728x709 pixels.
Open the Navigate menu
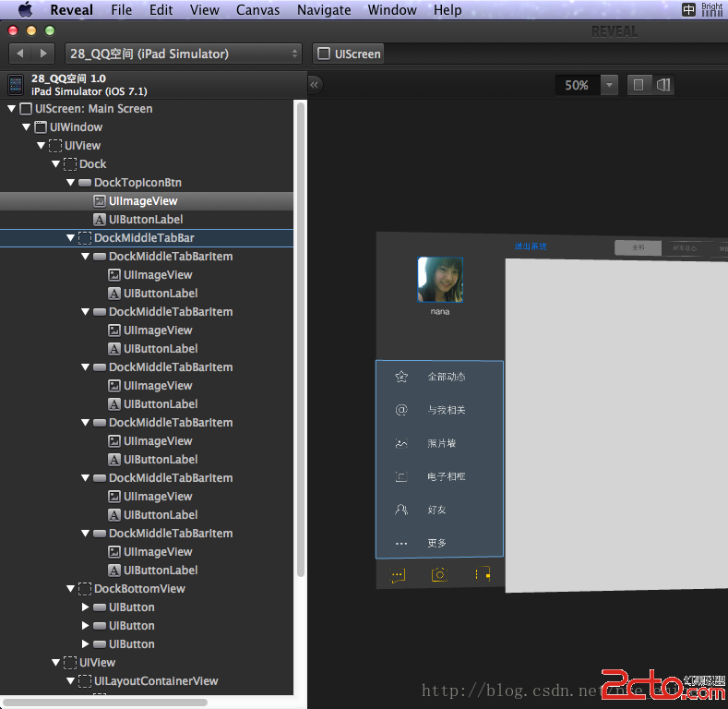tap(323, 10)
